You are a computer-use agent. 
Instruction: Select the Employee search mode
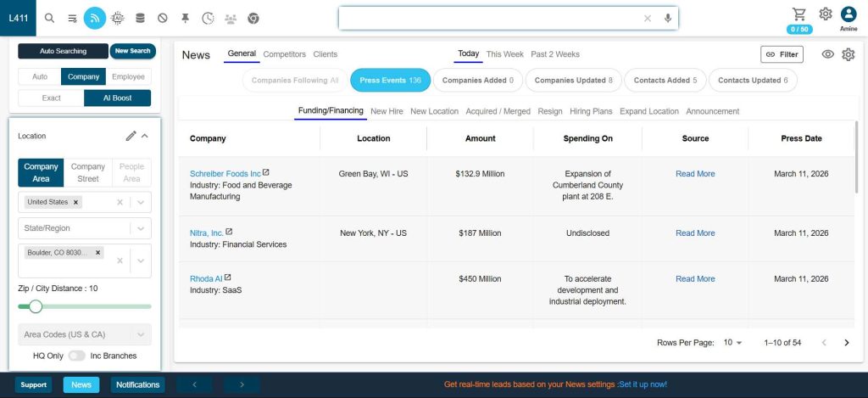129,77
